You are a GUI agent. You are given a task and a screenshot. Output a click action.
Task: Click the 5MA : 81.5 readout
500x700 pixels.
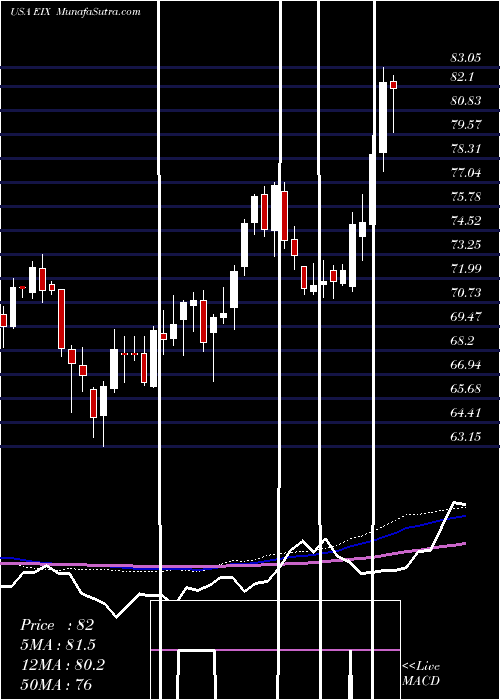(x=58, y=645)
